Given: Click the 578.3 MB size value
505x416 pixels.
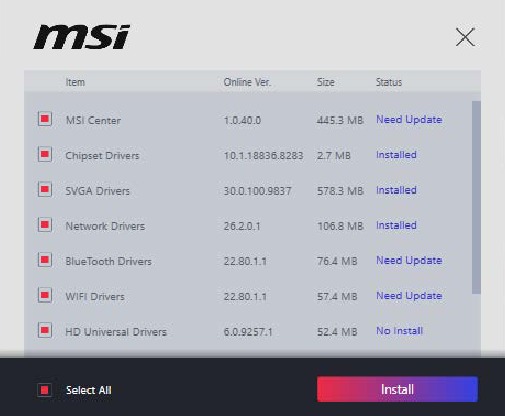Looking at the screenshot, I should click(x=340, y=191).
